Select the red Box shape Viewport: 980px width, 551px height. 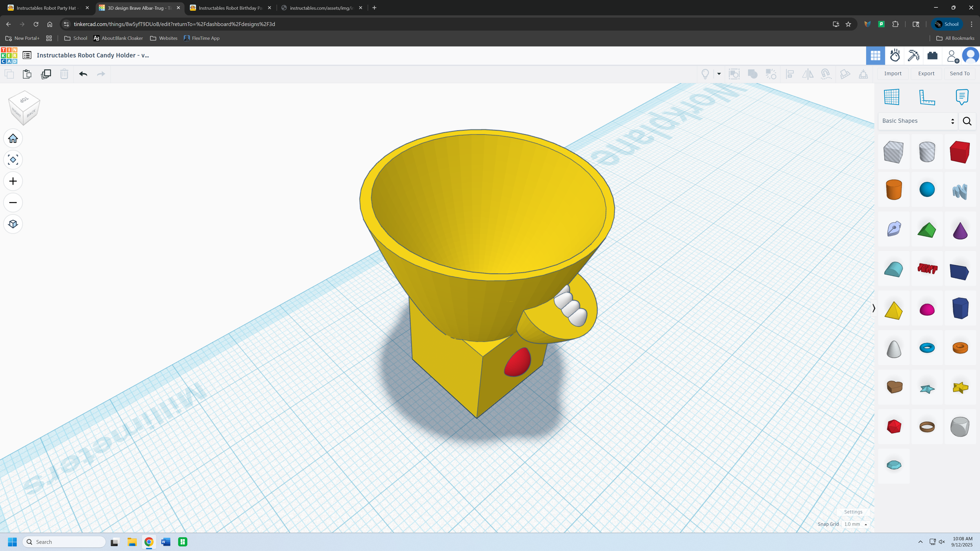pos(960,152)
